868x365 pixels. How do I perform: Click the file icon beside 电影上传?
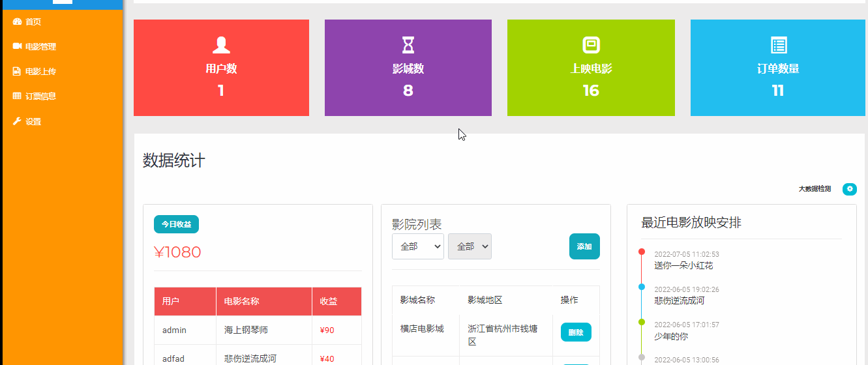tap(17, 71)
